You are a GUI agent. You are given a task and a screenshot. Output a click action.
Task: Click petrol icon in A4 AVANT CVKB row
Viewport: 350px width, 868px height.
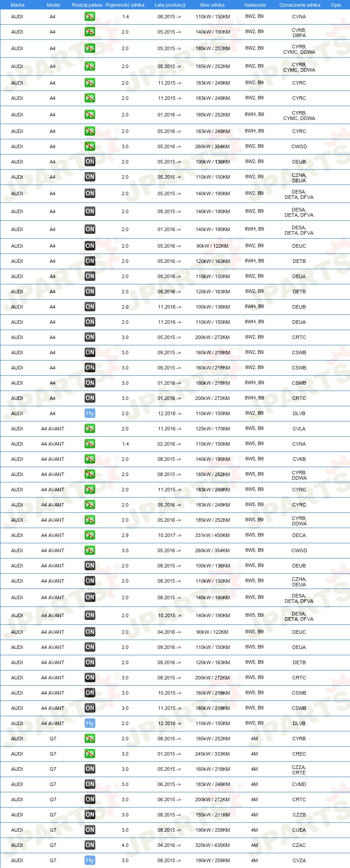pos(90,459)
